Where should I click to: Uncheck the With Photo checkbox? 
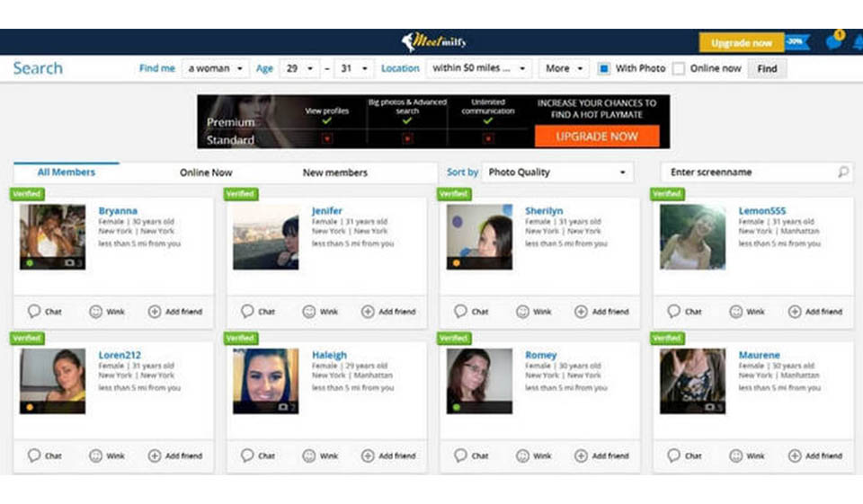tap(604, 68)
